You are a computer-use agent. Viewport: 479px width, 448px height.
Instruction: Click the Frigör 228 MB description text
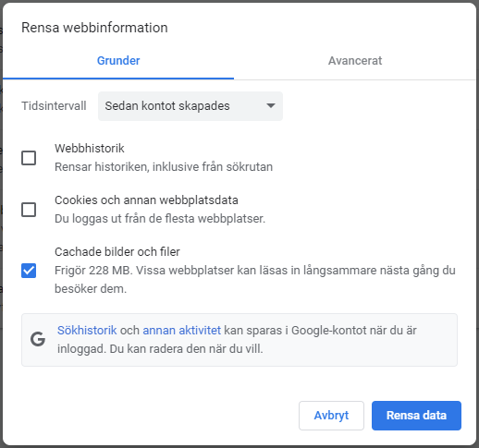tap(255, 279)
